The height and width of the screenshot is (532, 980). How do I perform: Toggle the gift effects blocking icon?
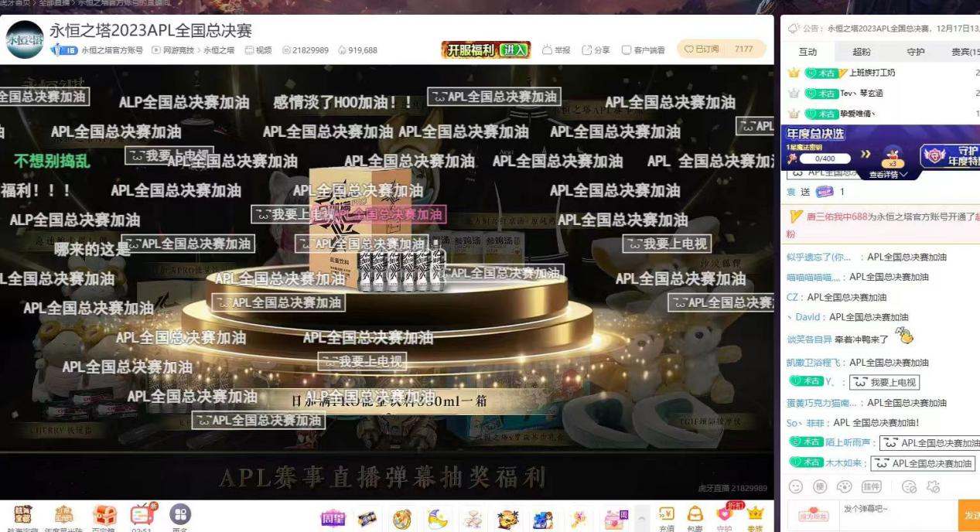click(x=933, y=488)
